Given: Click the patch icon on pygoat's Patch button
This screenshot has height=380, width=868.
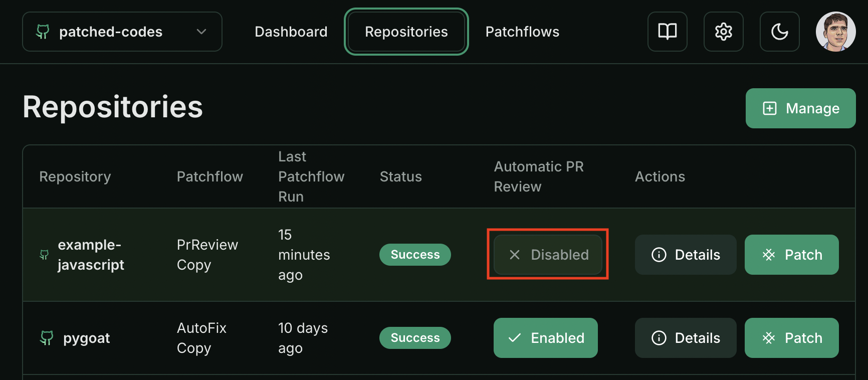Looking at the screenshot, I should 770,338.
